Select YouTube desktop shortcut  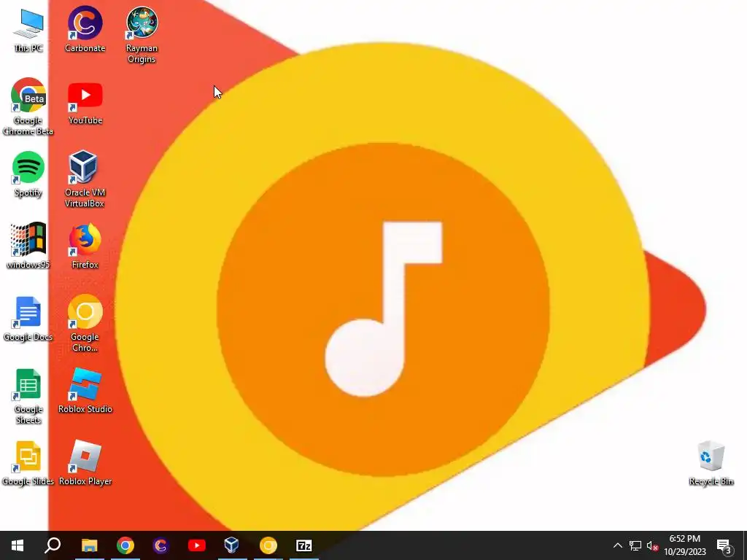point(85,103)
